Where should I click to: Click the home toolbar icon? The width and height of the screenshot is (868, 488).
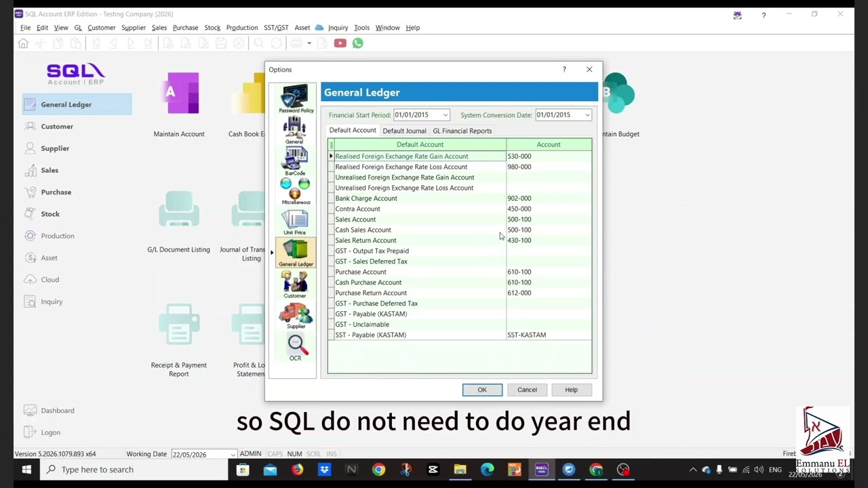click(23, 43)
